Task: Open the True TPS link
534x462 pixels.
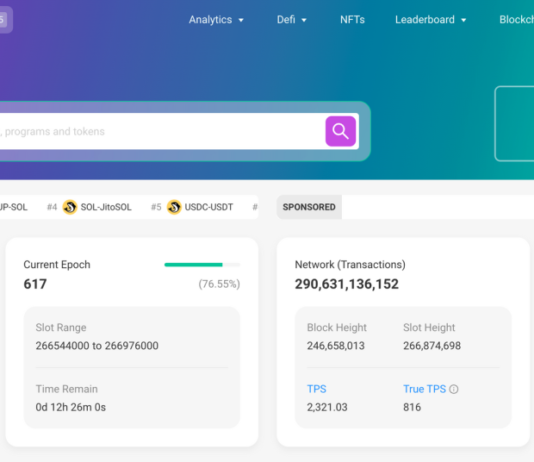Action: coord(424,389)
